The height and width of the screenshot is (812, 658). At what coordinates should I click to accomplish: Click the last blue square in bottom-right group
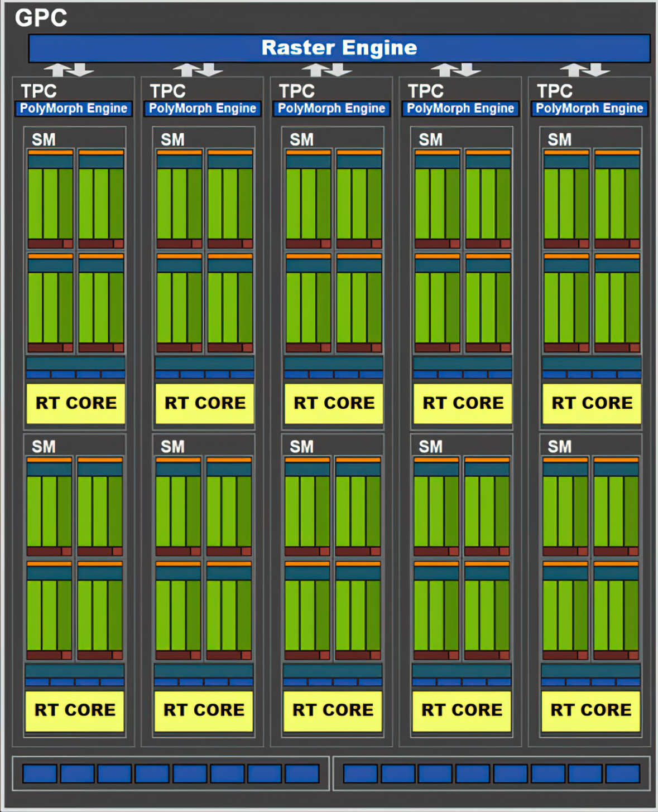coord(622,774)
